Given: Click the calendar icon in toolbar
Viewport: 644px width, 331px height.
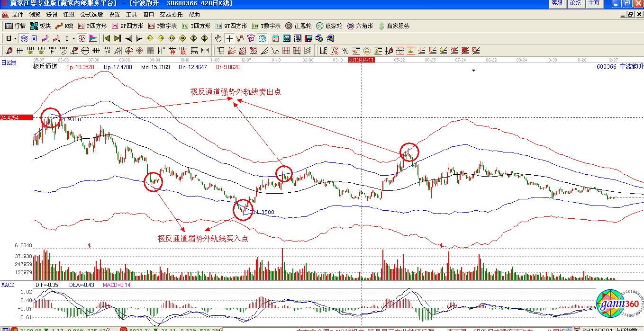Looking at the screenshot, I should (276, 38).
